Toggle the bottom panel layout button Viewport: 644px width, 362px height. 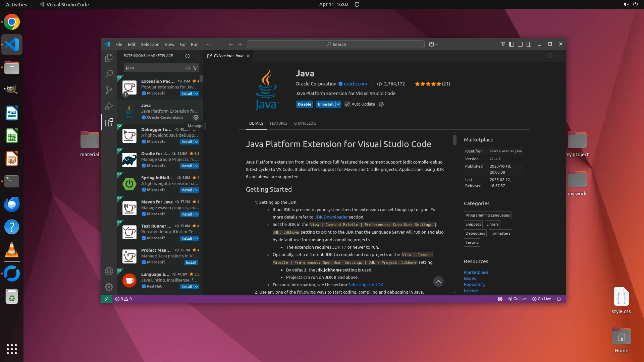point(520,44)
